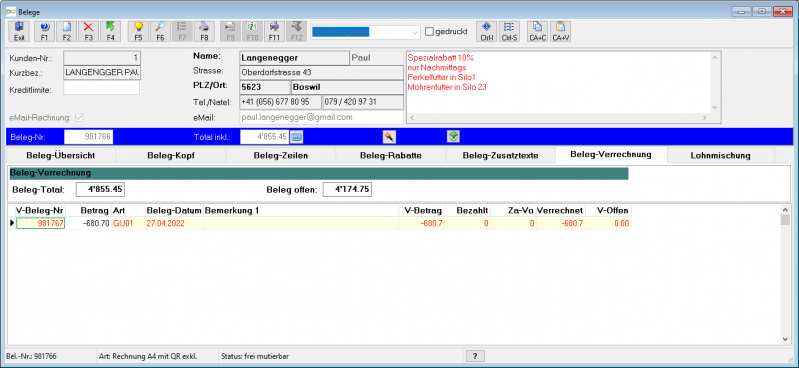Delete using the red X F3 icon
This screenshot has width=799, height=368.
(89, 31)
